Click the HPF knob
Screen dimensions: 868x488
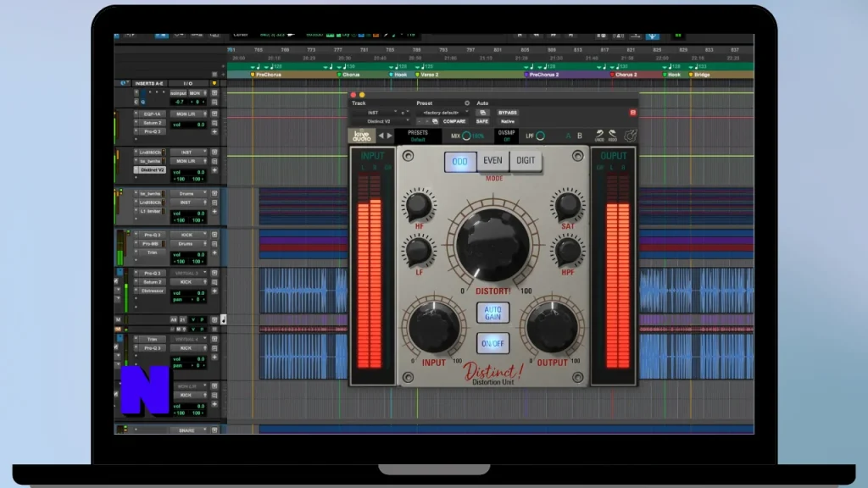click(568, 251)
